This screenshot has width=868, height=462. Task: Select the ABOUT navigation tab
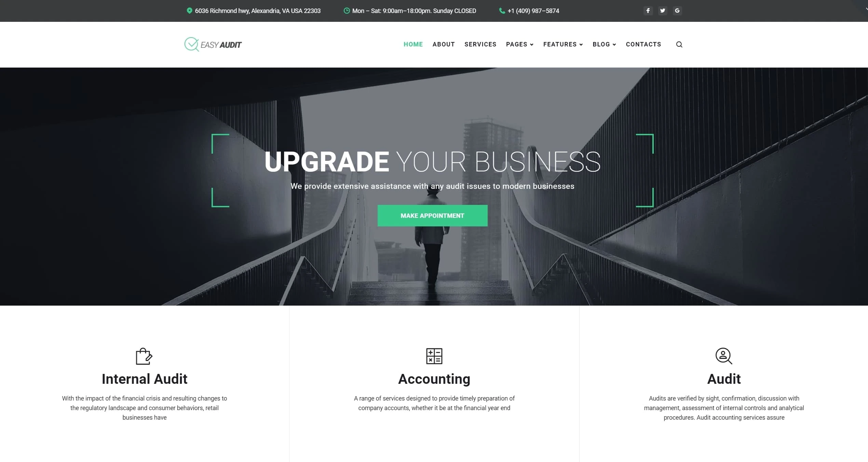coord(443,44)
